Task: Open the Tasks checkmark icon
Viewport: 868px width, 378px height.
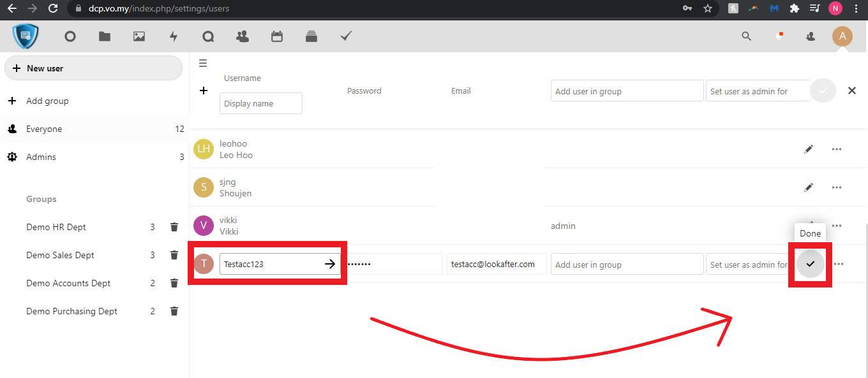Action: click(346, 36)
